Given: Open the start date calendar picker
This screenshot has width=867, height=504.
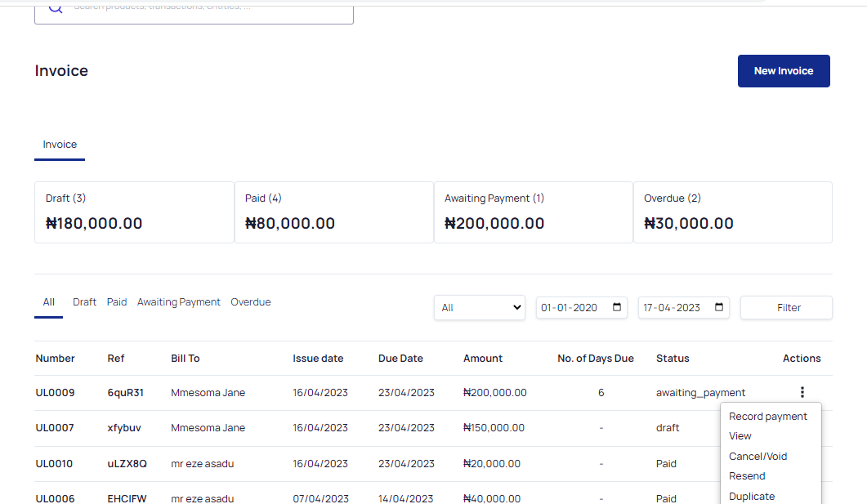Looking at the screenshot, I should [619, 307].
